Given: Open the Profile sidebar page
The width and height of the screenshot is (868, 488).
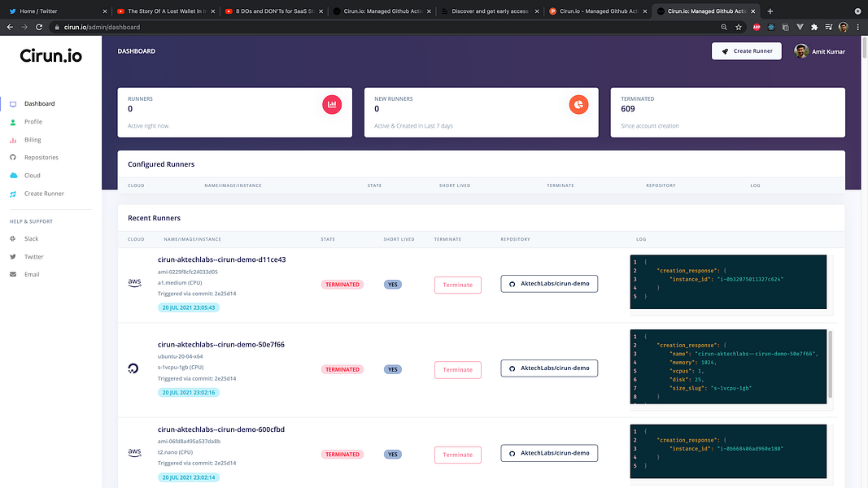Looking at the screenshot, I should [x=33, y=122].
